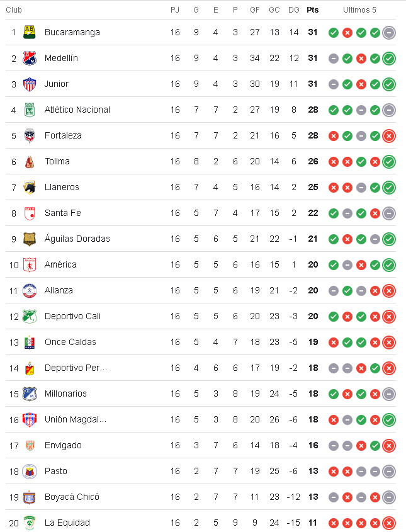Click the Atlético Nacional crest icon

point(30,110)
